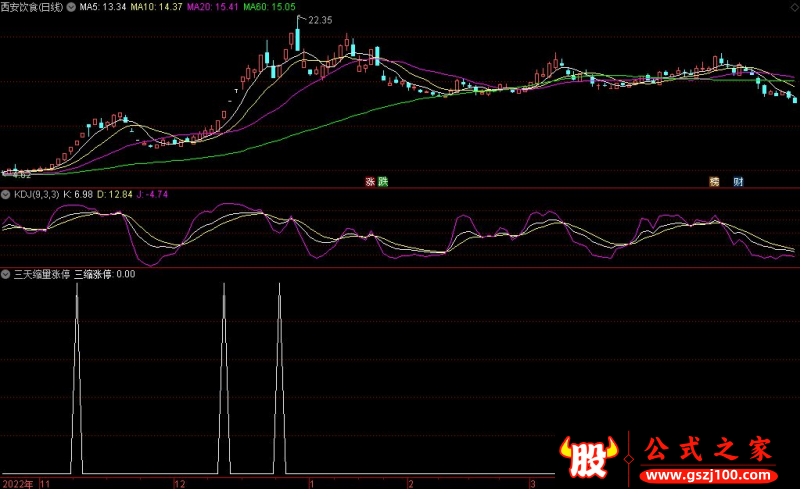Click the �París 财 info marker icon

pos(738,182)
